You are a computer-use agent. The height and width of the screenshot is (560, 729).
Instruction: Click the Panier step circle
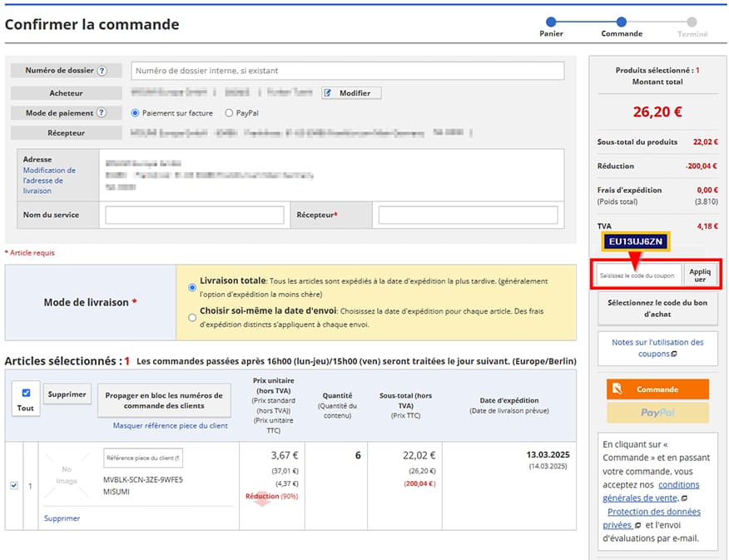(x=551, y=22)
